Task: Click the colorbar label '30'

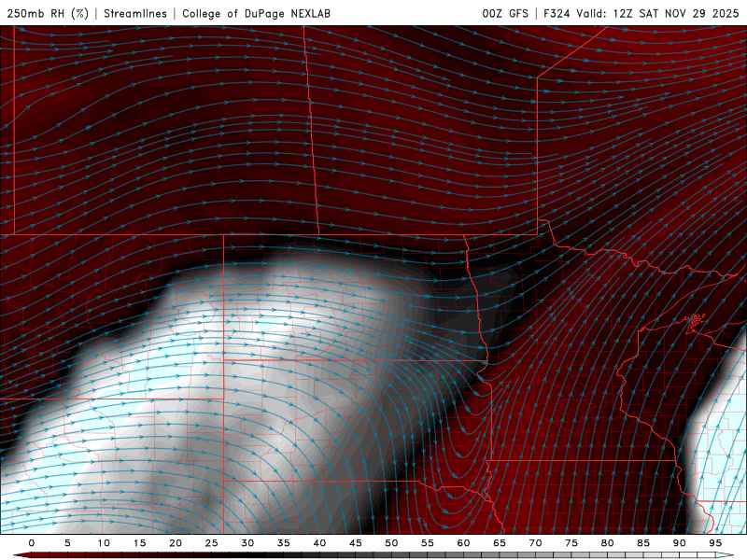Action: pyautogui.click(x=247, y=543)
